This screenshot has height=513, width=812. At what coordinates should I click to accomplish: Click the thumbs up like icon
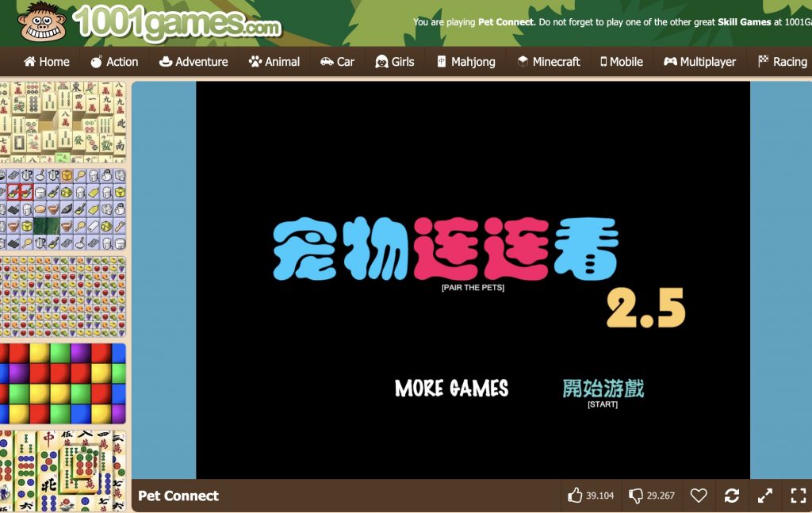click(x=576, y=496)
